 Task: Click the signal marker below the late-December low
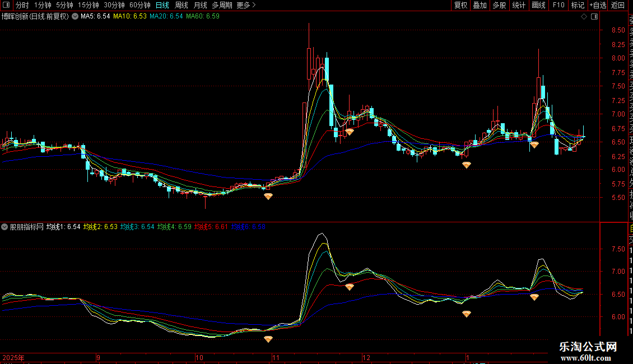point(466,165)
